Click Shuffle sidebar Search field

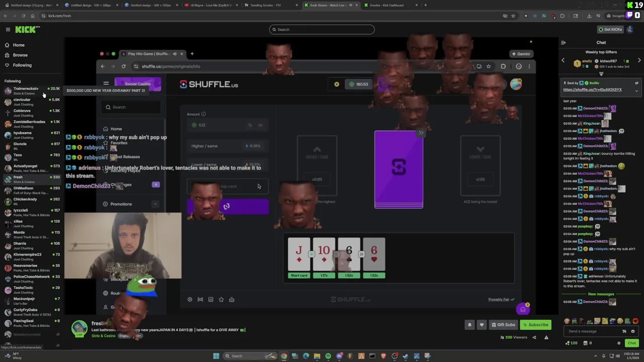coord(131,107)
